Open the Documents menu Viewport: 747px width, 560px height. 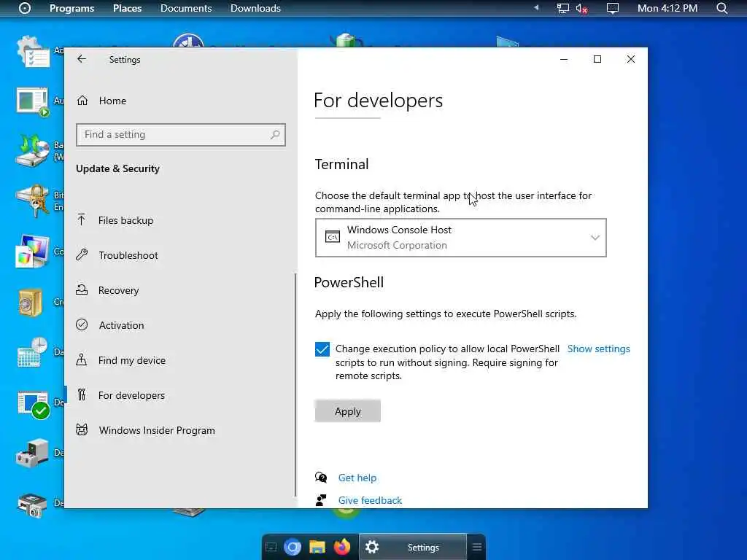pos(186,8)
